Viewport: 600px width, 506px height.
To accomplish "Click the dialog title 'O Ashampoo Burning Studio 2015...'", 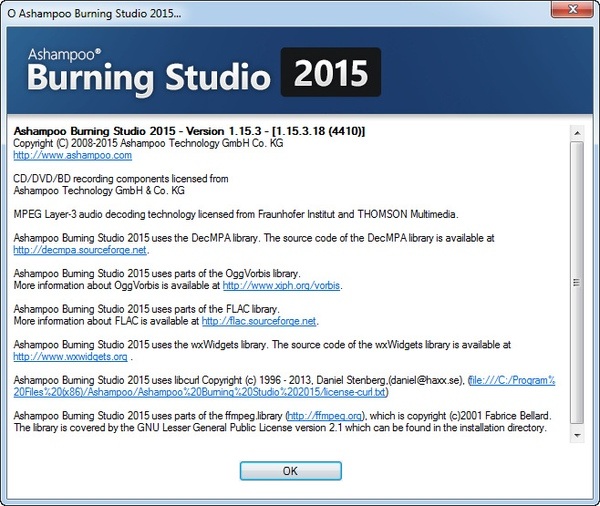I will point(94,13).
